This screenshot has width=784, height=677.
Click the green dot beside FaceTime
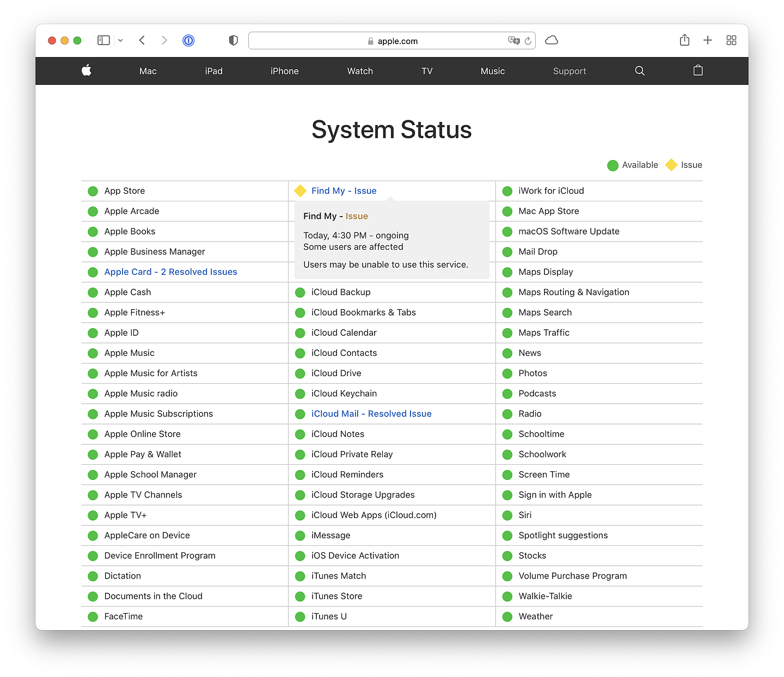click(93, 617)
